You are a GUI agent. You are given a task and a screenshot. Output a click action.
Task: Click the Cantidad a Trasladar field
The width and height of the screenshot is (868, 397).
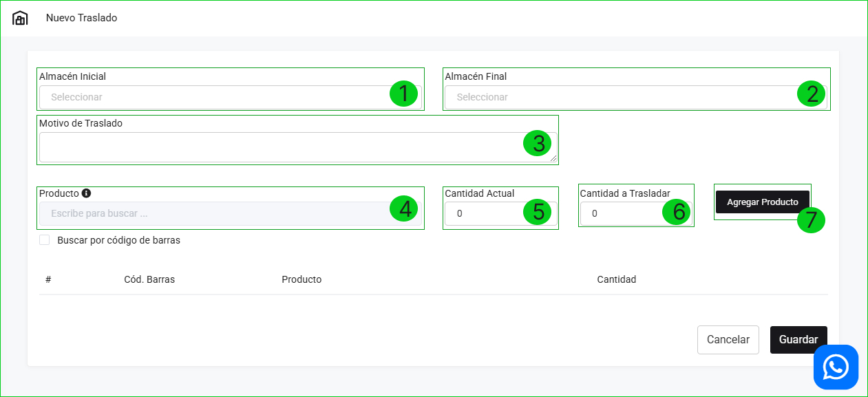[620, 213]
